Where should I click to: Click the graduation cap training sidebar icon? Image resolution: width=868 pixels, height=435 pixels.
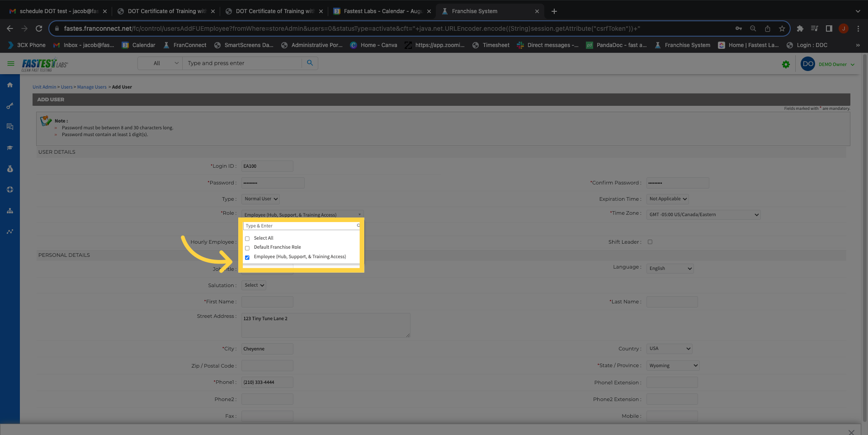click(10, 148)
